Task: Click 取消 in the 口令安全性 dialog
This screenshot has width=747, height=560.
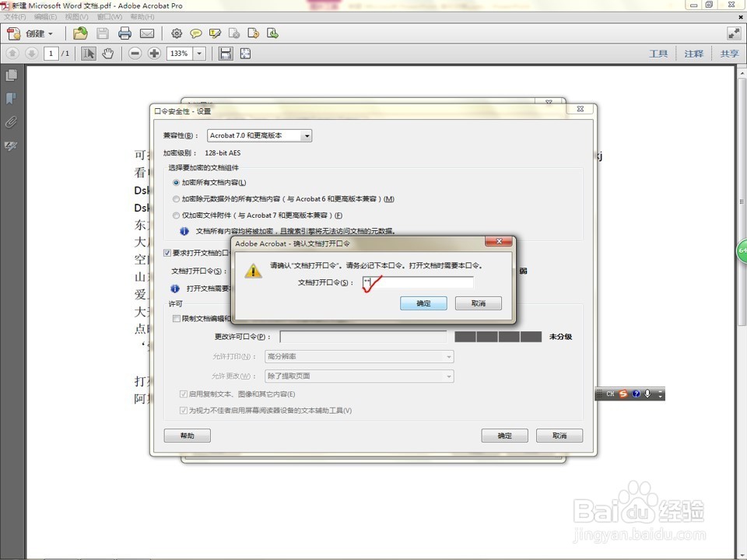Action: coord(559,436)
